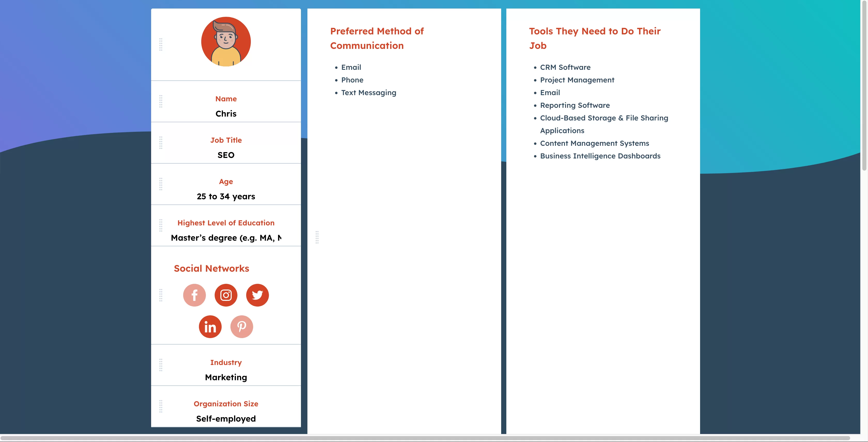The image size is (868, 442).
Task: Toggle the Text Messaging preference
Action: (368, 93)
